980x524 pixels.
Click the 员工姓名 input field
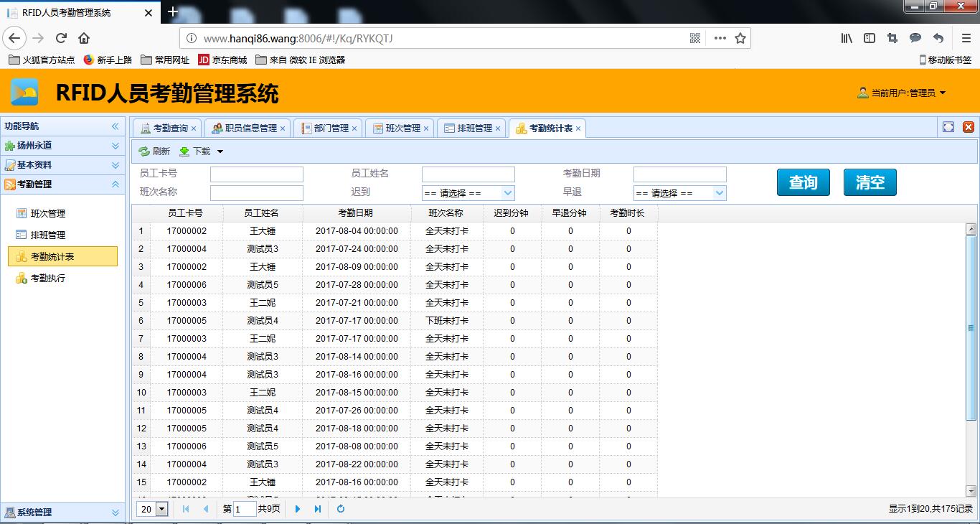tap(468, 174)
